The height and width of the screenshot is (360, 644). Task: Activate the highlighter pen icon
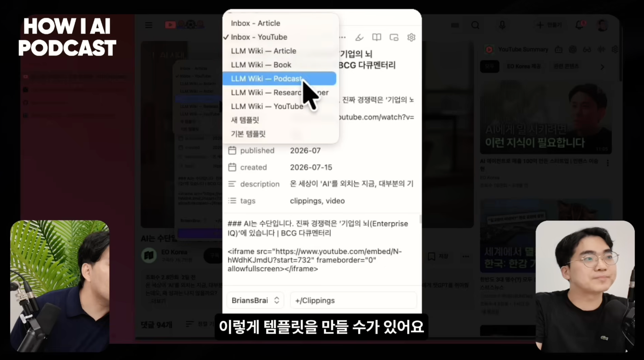point(359,37)
